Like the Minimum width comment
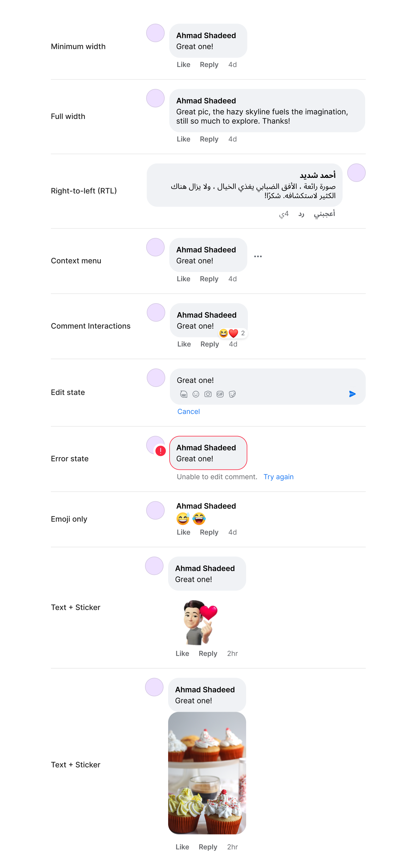 (x=183, y=65)
